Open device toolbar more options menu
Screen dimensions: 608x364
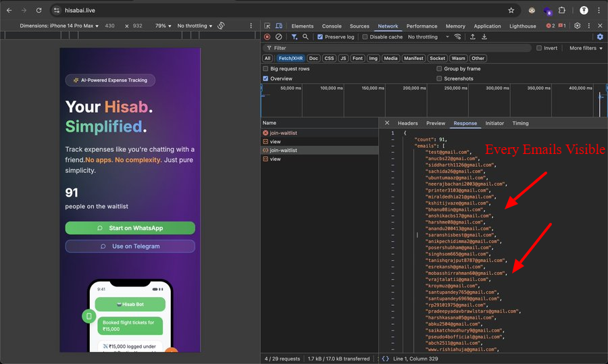(x=251, y=26)
